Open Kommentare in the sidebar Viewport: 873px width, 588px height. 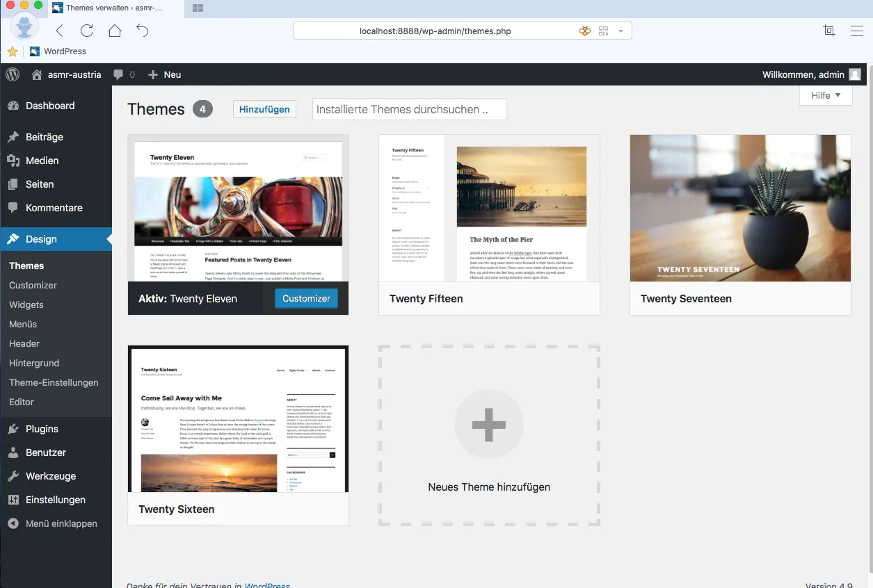point(56,208)
